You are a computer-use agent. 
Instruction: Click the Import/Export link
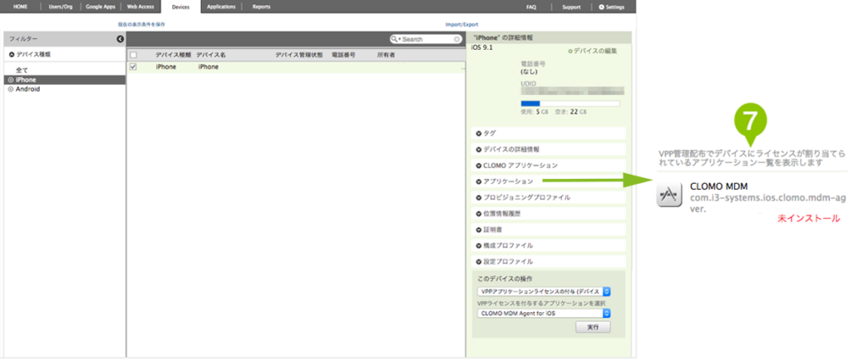click(462, 25)
